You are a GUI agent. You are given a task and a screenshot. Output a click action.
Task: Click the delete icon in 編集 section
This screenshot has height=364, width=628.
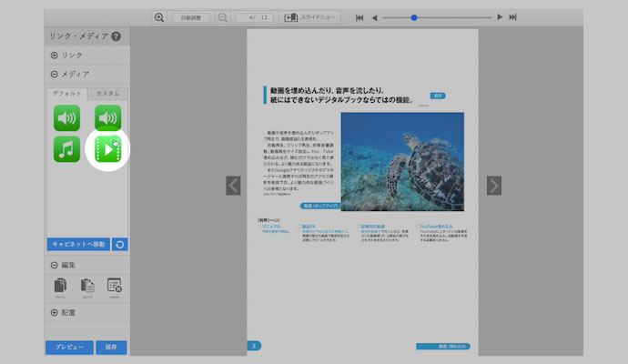click(x=114, y=286)
